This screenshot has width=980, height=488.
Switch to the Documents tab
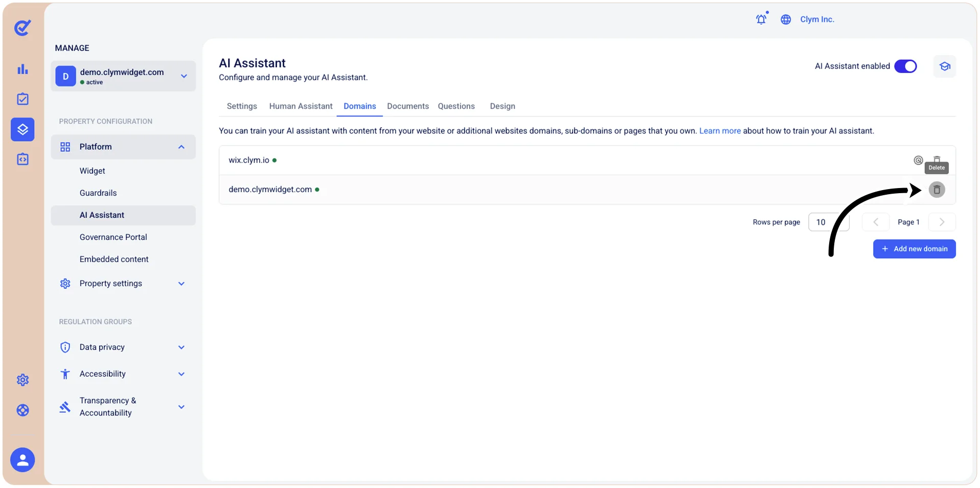[408, 106]
